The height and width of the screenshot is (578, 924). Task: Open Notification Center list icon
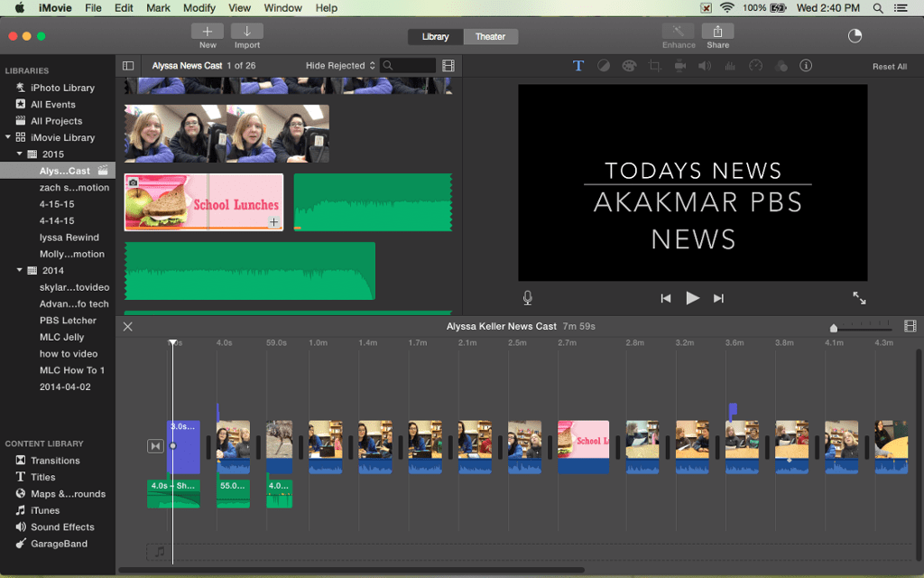(x=901, y=7)
